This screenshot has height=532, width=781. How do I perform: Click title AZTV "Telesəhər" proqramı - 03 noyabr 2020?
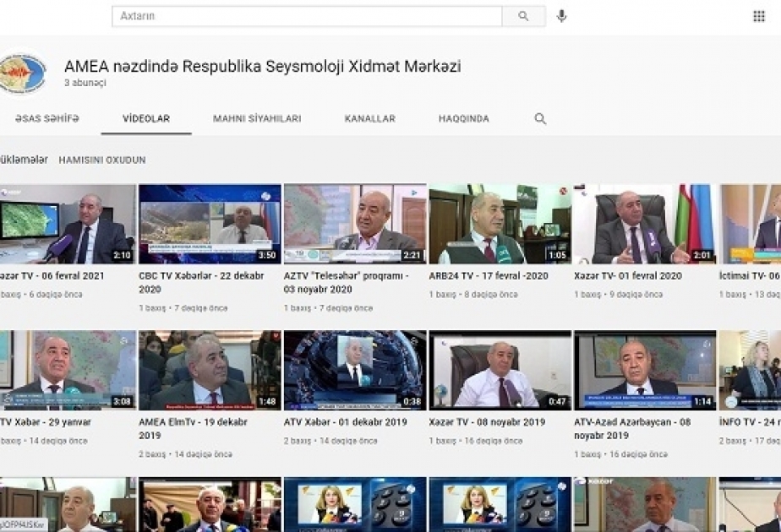347,282
